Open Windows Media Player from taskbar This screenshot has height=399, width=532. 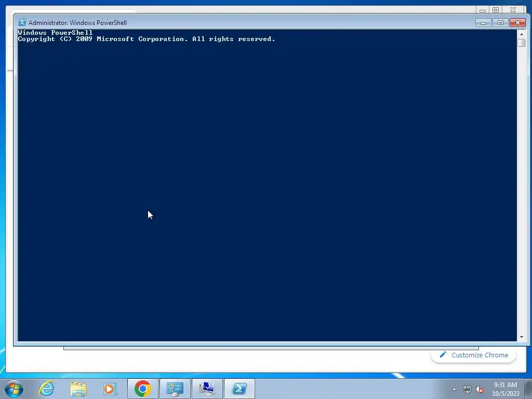click(x=110, y=389)
